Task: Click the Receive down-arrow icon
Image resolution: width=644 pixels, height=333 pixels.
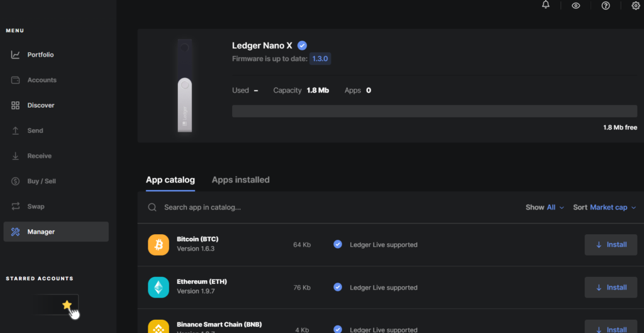Action: coord(15,156)
